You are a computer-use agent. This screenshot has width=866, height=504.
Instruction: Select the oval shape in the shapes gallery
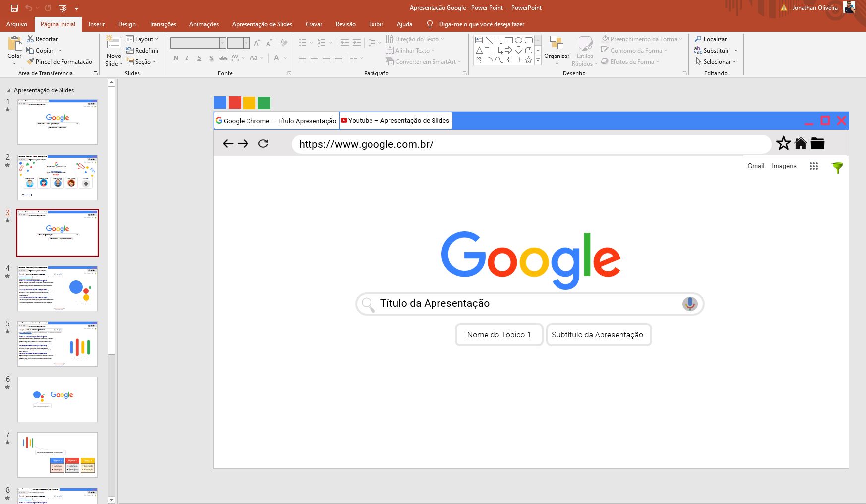518,40
